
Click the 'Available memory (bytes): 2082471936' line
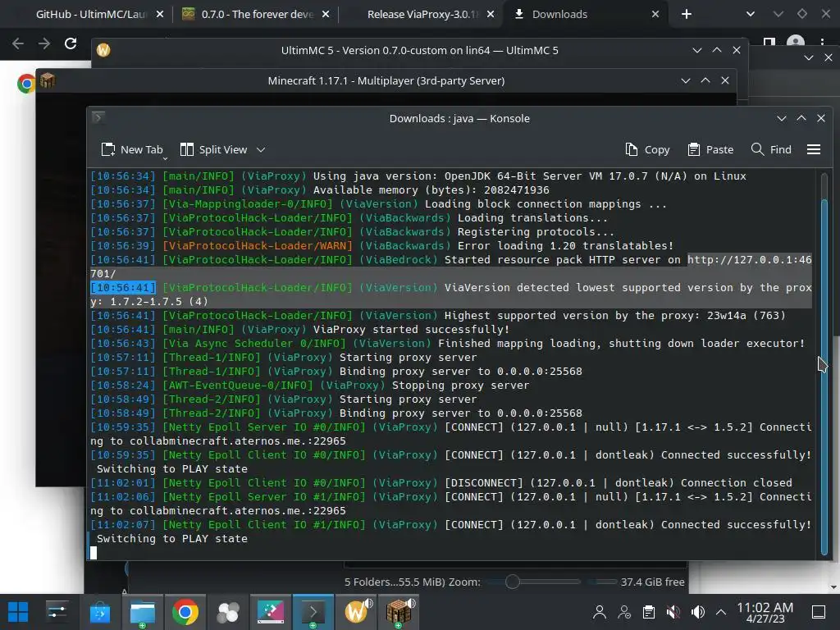click(320, 190)
